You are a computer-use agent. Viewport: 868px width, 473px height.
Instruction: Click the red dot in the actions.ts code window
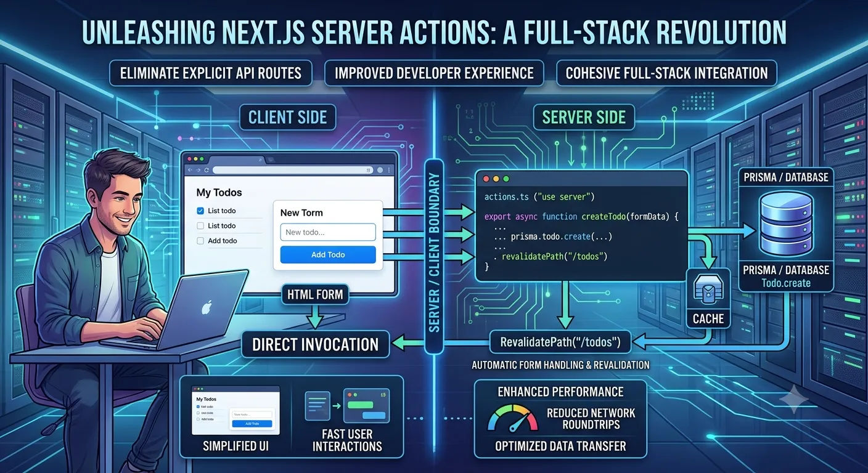coord(485,179)
